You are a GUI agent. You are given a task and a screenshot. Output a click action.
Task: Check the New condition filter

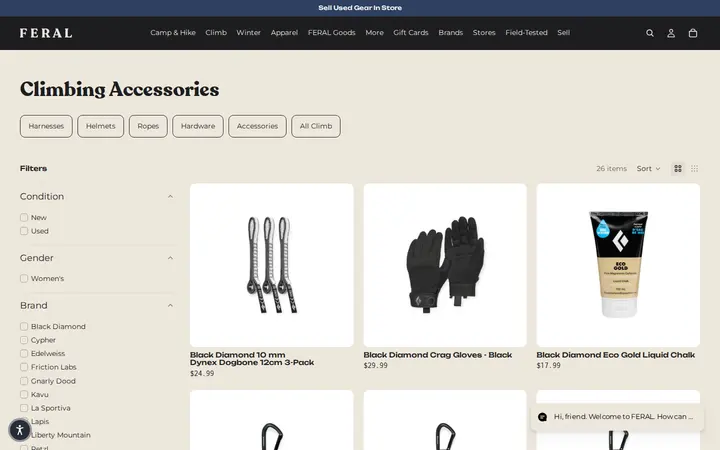pos(24,217)
